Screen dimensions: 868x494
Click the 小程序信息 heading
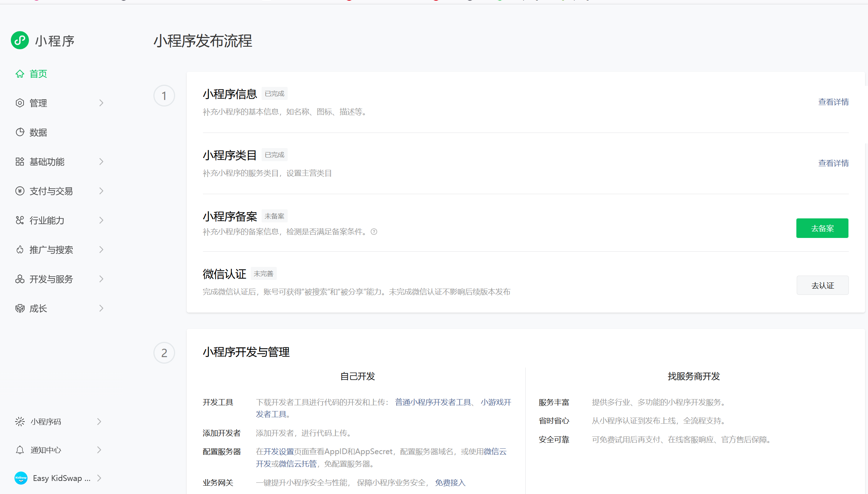230,94
